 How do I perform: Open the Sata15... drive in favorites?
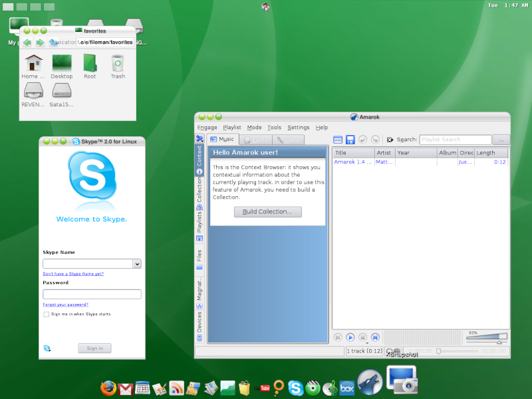[61, 95]
